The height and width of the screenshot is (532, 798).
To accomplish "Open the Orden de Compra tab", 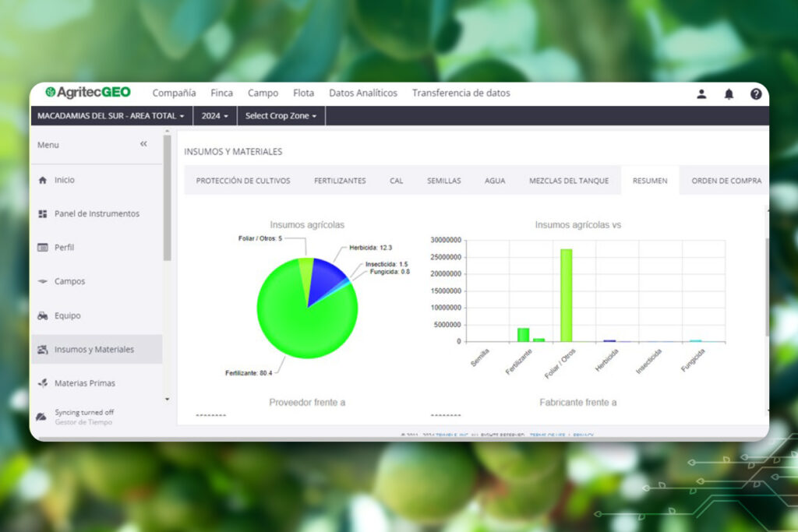I will [726, 180].
